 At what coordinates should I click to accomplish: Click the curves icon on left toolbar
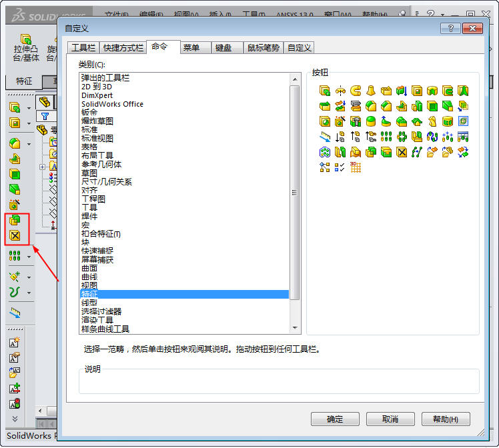click(15, 291)
